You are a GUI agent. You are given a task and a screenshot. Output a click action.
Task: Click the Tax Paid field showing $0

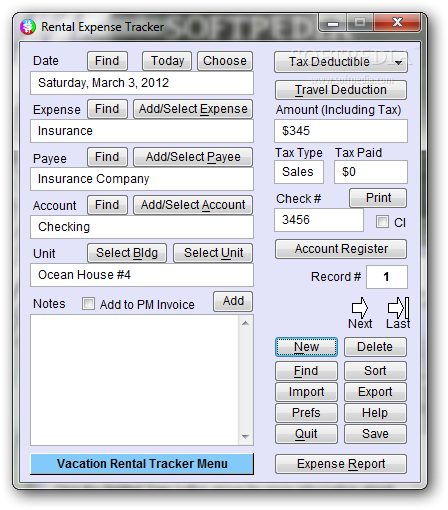pos(371,172)
